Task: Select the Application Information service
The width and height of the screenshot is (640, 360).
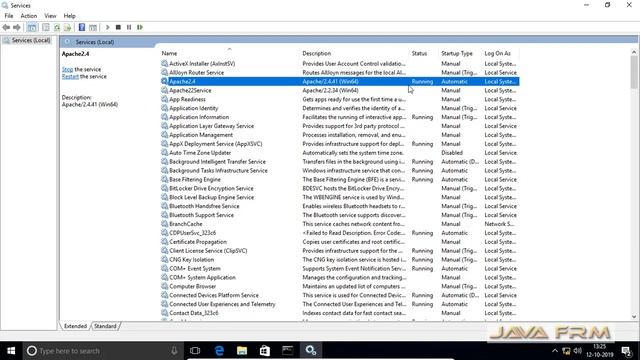Action: (x=340, y=117)
